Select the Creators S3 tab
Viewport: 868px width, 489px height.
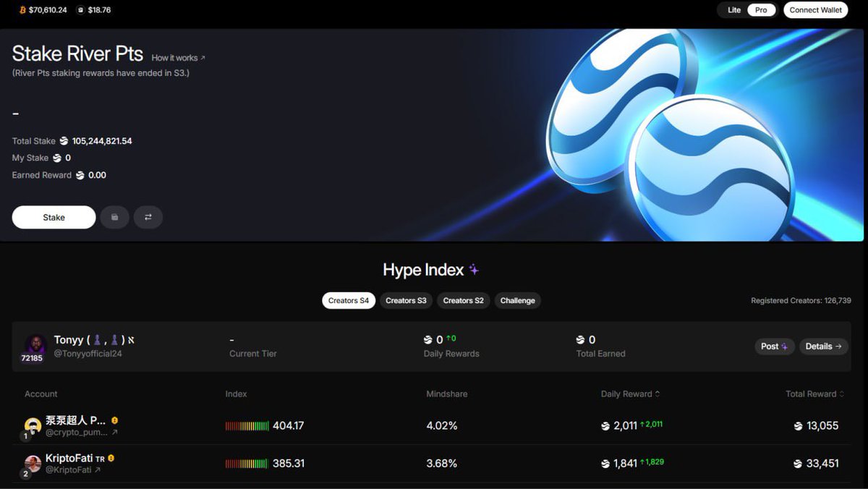(x=406, y=300)
